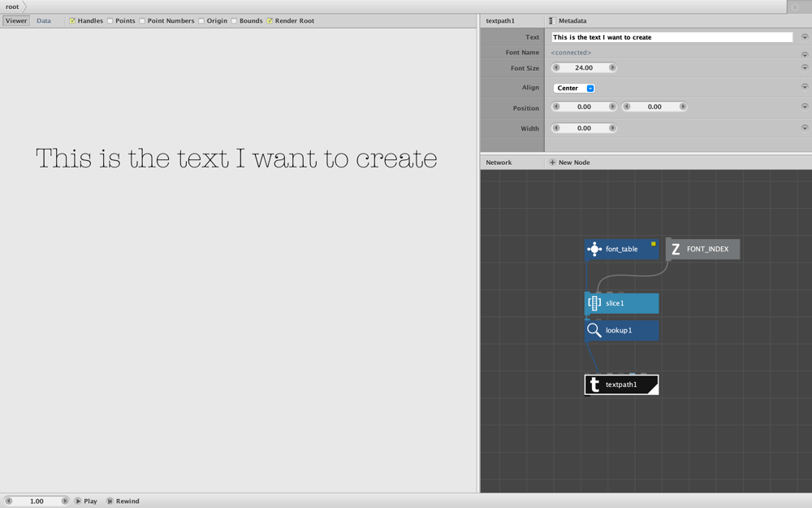Click the slice1 node icon
This screenshot has width=812, height=508.
tap(594, 303)
